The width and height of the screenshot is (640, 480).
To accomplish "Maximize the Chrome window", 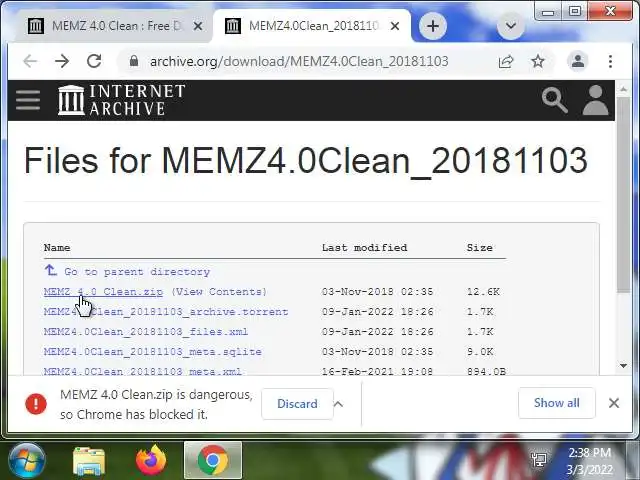I will tap(575, 11).
